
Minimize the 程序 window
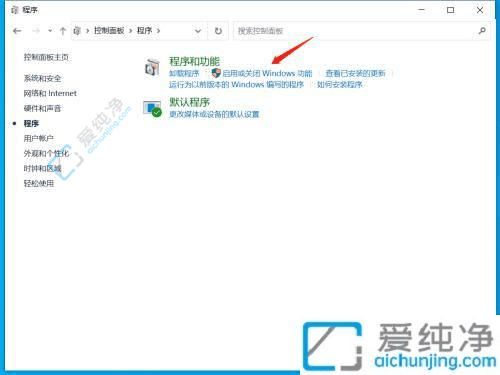(x=422, y=10)
